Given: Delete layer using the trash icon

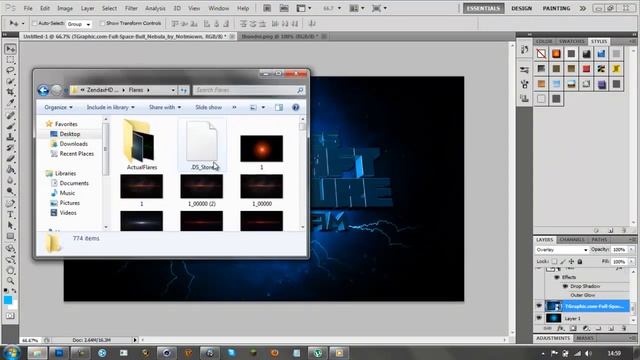Looking at the screenshot, I should coord(623,328).
